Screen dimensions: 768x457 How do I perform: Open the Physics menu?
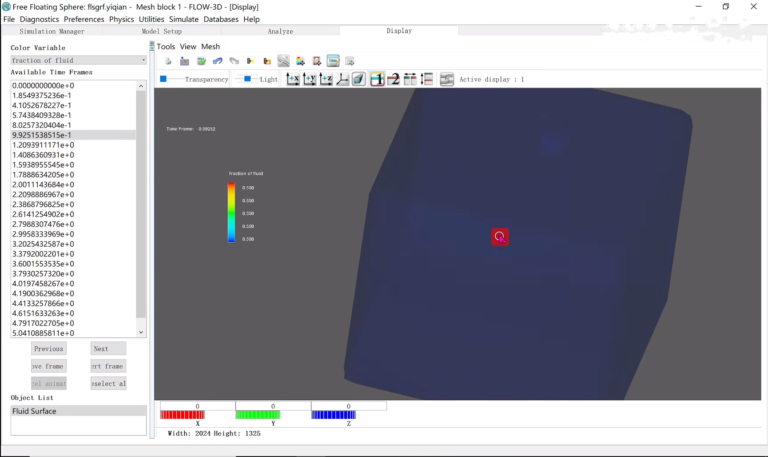(121, 19)
